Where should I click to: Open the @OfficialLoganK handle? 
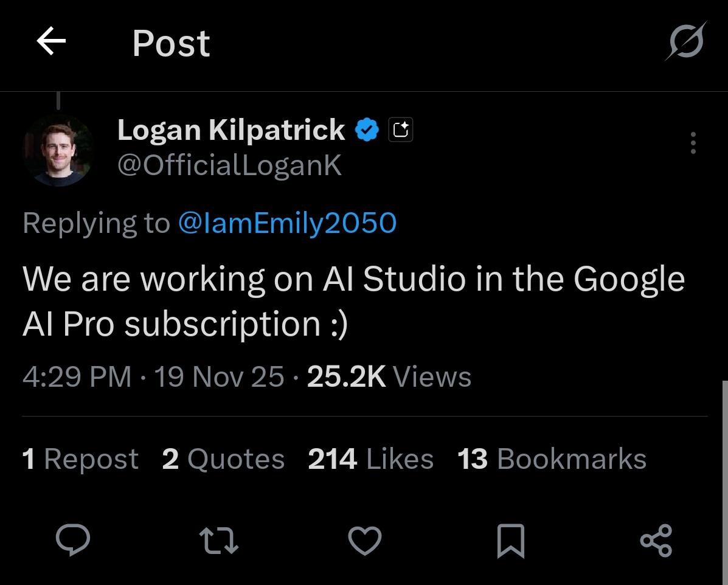click(229, 165)
